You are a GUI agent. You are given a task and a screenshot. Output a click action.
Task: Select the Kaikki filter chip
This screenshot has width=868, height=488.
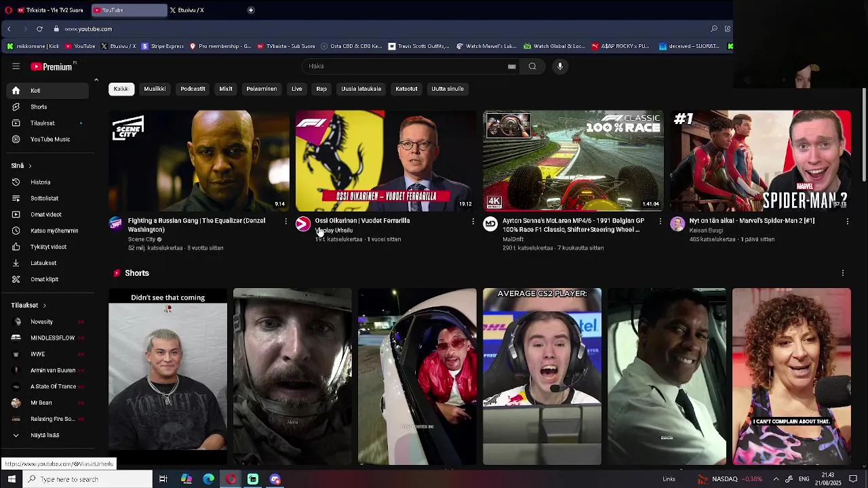point(121,89)
